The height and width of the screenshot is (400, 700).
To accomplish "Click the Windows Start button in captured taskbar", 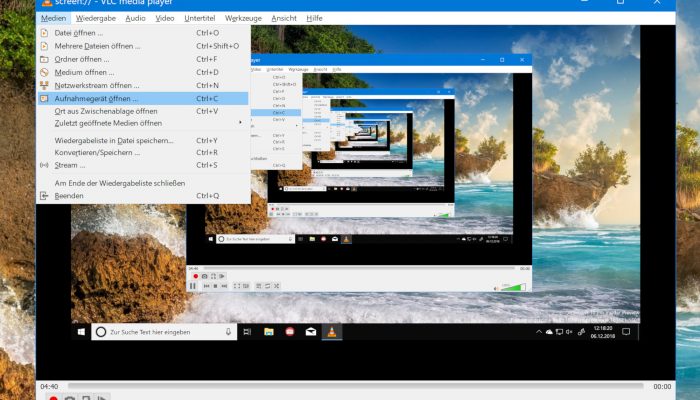I will click(81, 332).
